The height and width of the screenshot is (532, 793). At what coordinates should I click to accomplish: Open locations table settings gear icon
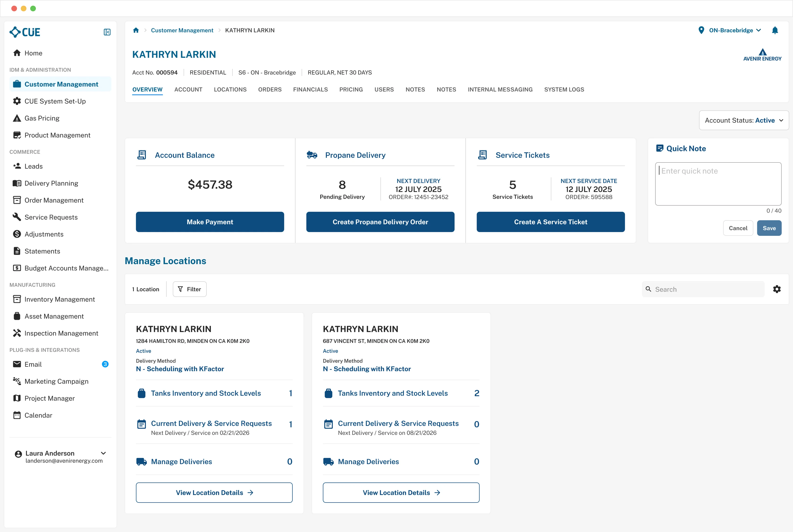777,289
